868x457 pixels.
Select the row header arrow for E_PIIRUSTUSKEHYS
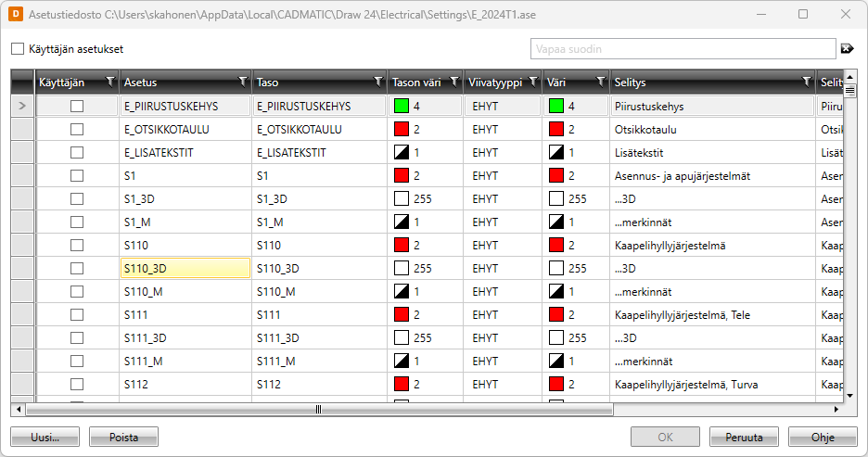coord(22,107)
